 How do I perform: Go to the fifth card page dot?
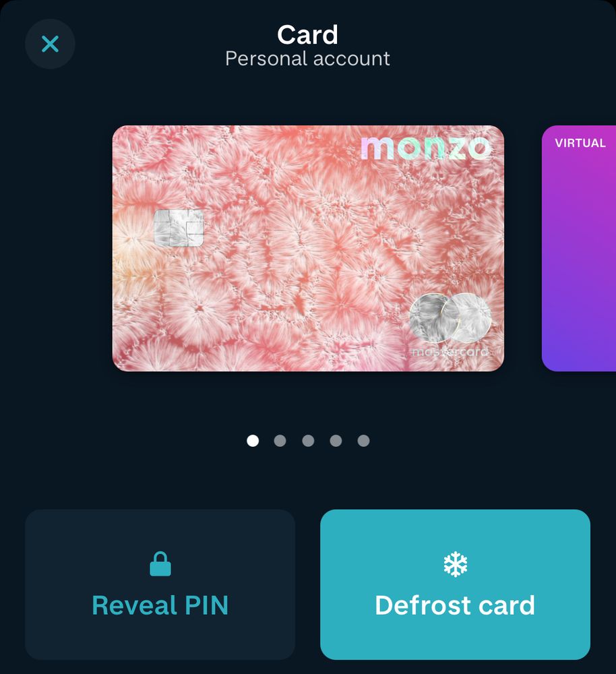pyautogui.click(x=364, y=441)
